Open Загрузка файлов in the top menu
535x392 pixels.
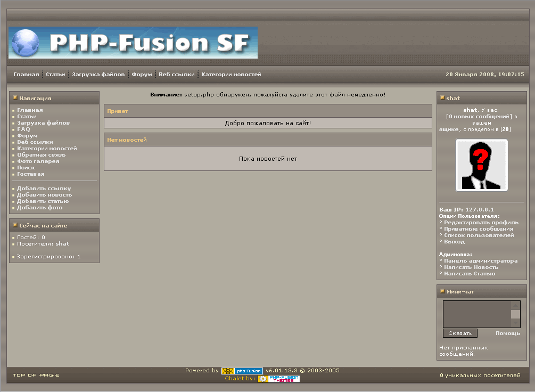point(98,75)
